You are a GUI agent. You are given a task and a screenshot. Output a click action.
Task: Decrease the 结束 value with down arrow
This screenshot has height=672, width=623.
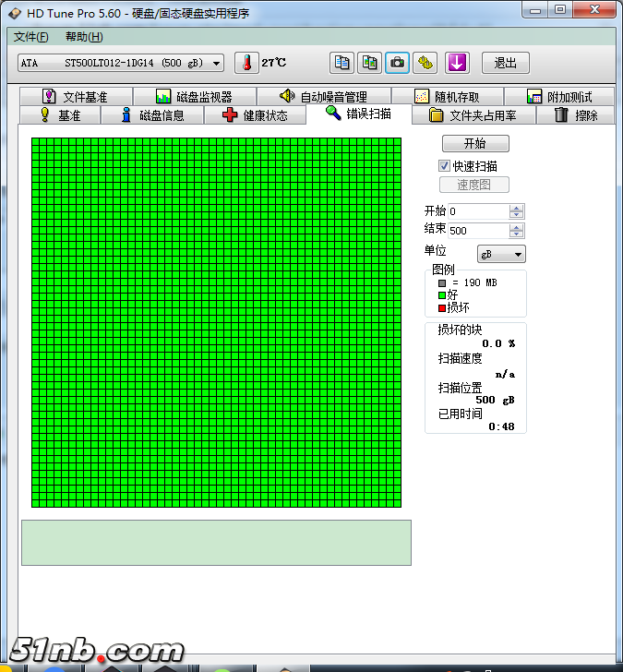pos(516,234)
